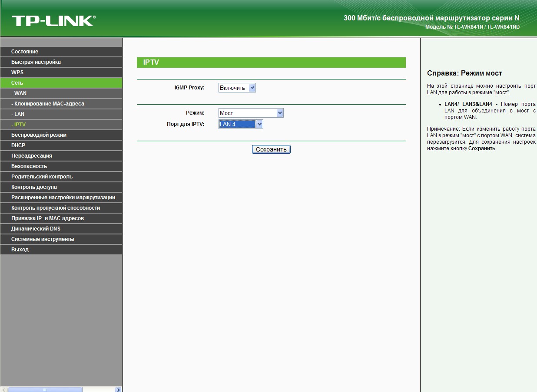This screenshot has height=392, width=537.
Task: Select the WPS menu entry
Action: (x=61, y=72)
